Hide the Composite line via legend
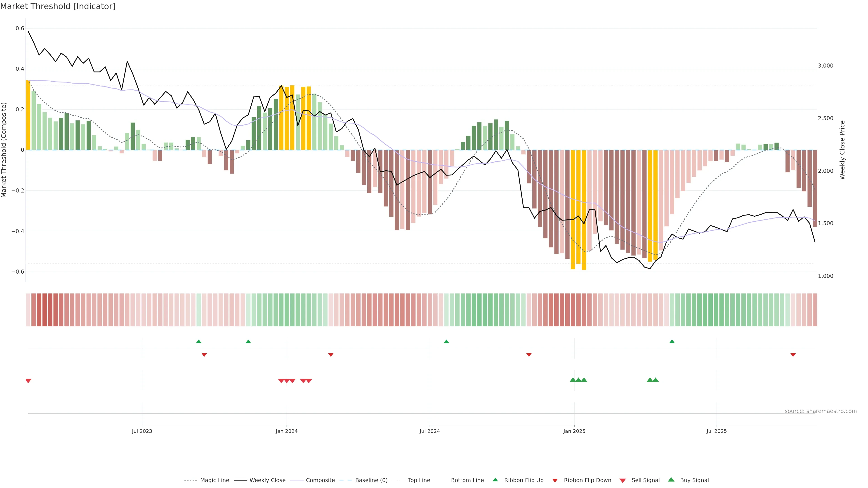Screen dimensions: 868x488 point(320,480)
